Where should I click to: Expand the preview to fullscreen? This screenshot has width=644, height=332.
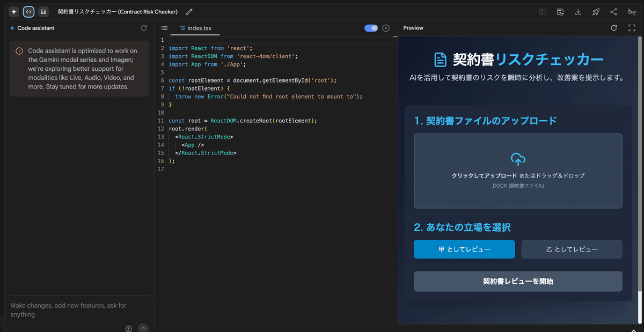(x=632, y=27)
